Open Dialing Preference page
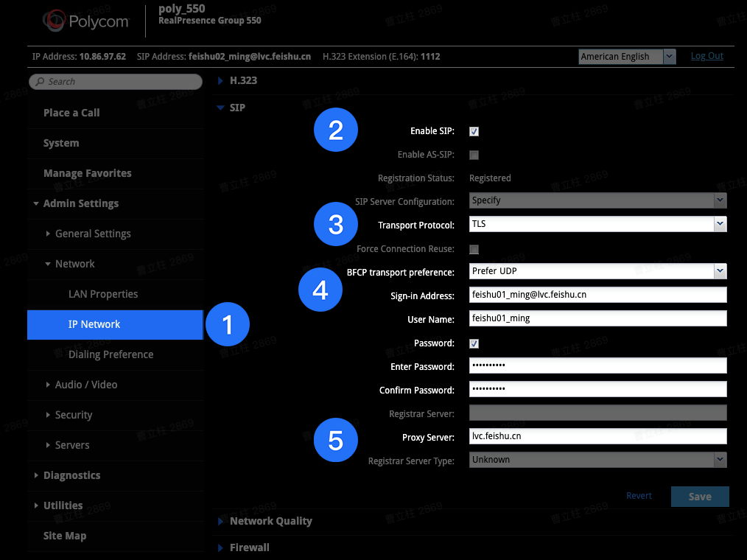747x560 pixels. click(111, 354)
